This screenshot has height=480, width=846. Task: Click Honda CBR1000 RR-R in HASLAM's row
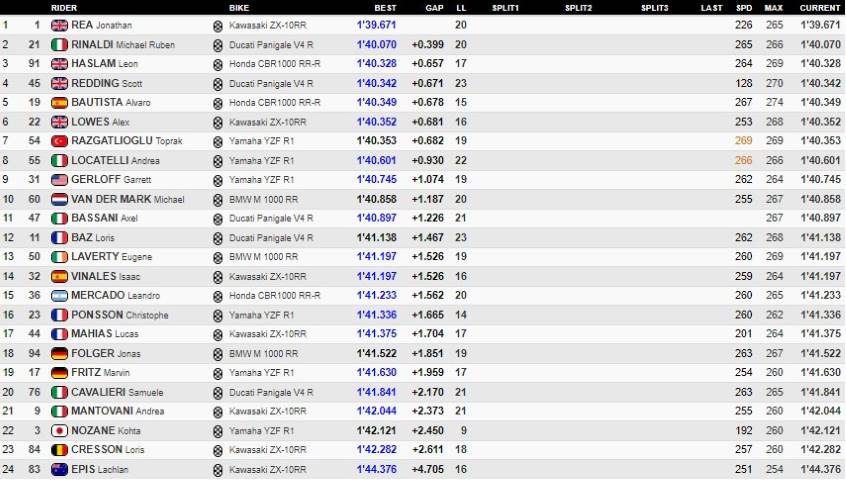275,64
